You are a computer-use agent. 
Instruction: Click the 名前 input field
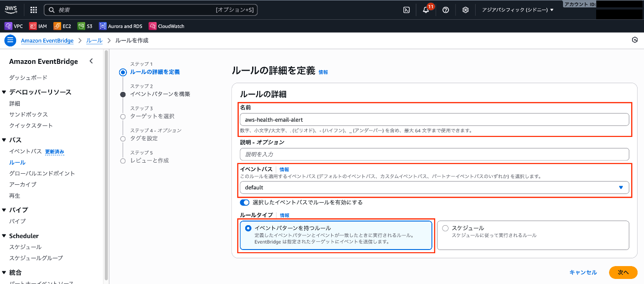tap(434, 119)
